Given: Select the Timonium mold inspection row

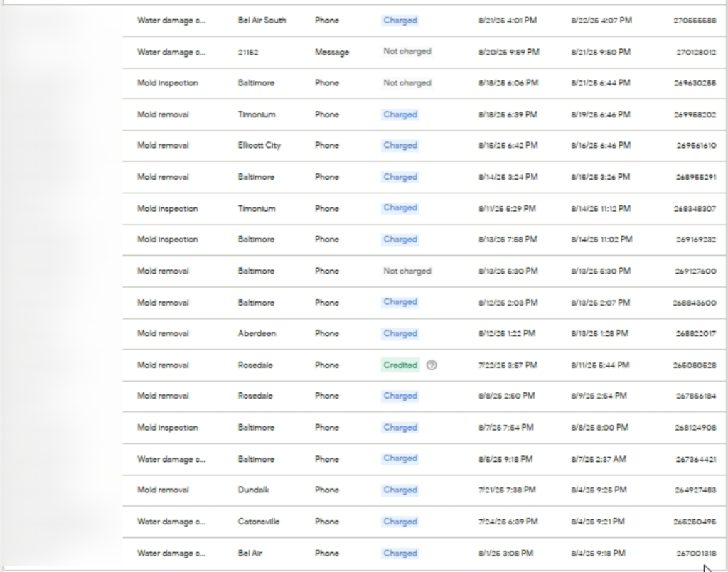Looking at the screenshot, I should pos(167,209).
